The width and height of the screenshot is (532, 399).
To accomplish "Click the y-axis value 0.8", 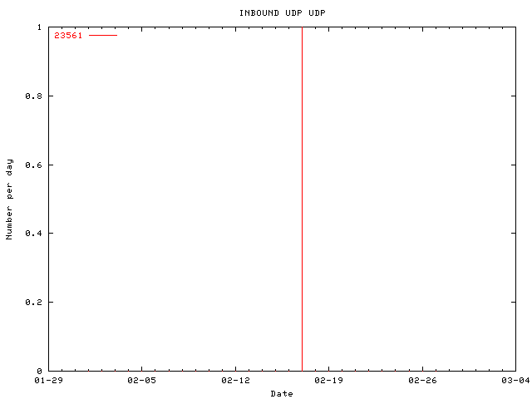I will pos(34,96).
